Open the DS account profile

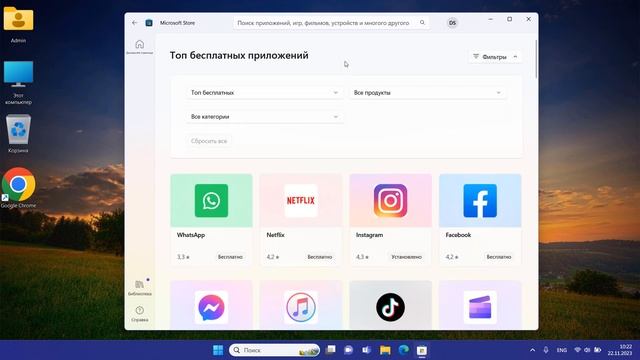[452, 23]
